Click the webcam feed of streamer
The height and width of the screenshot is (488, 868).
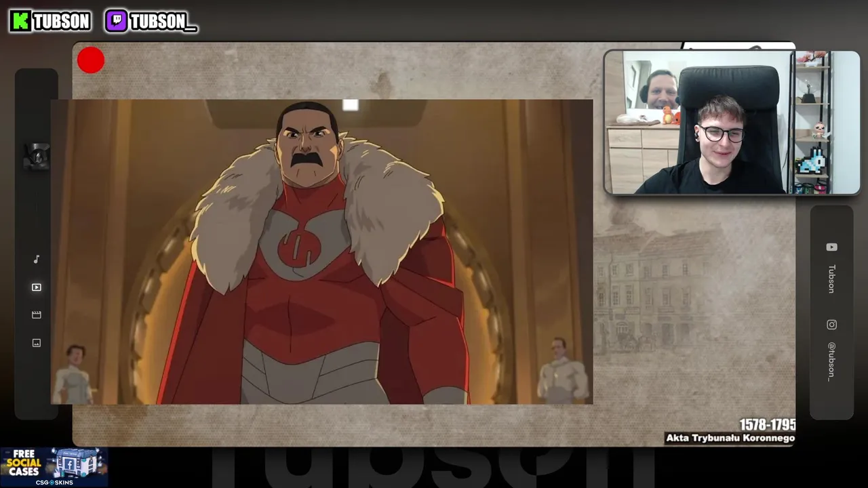pos(732,123)
